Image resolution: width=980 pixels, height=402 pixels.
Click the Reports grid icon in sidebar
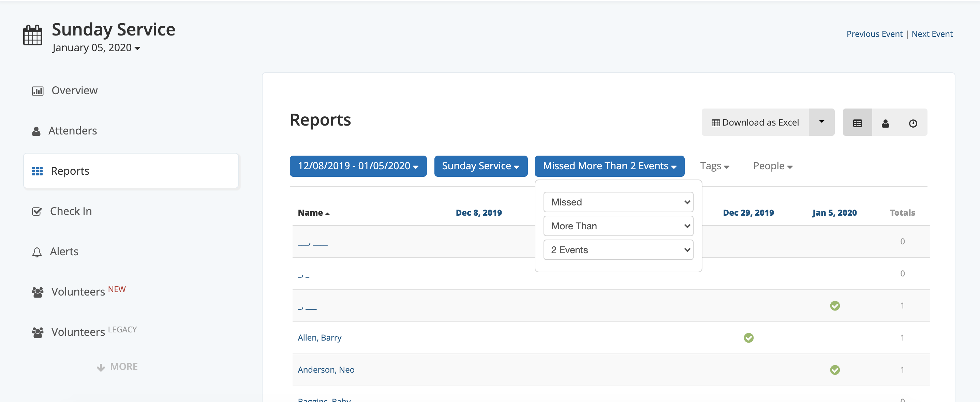[x=37, y=171]
